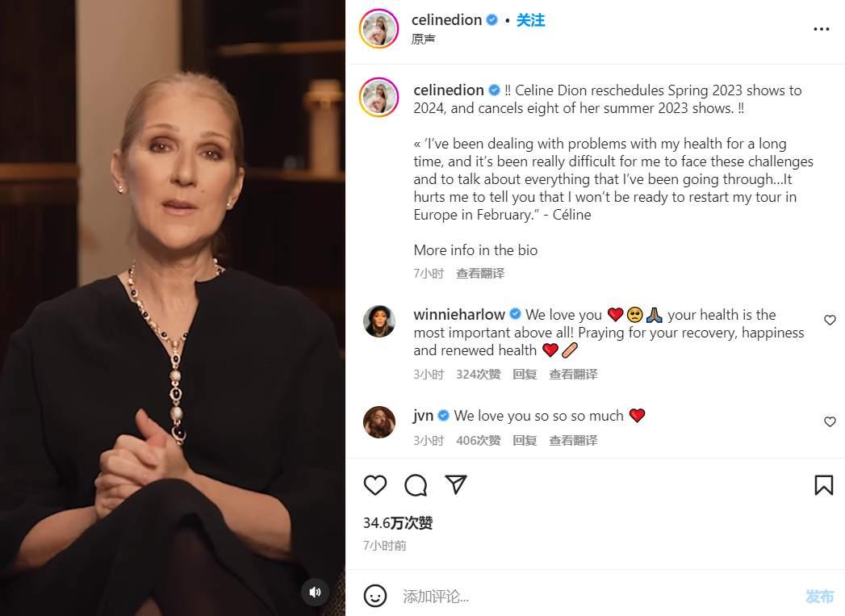Like winnieharlow's comment
Viewport: 845px width, 616px height.
coord(830,321)
